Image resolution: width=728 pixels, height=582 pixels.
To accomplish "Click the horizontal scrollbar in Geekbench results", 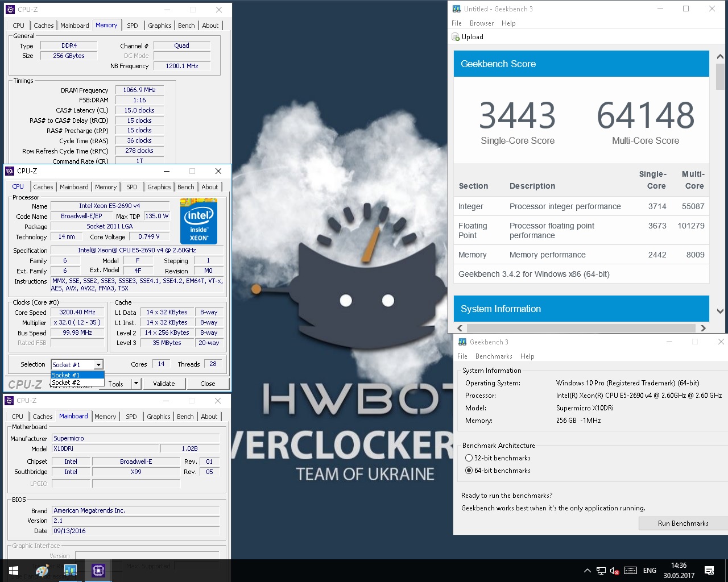I will [x=581, y=328].
